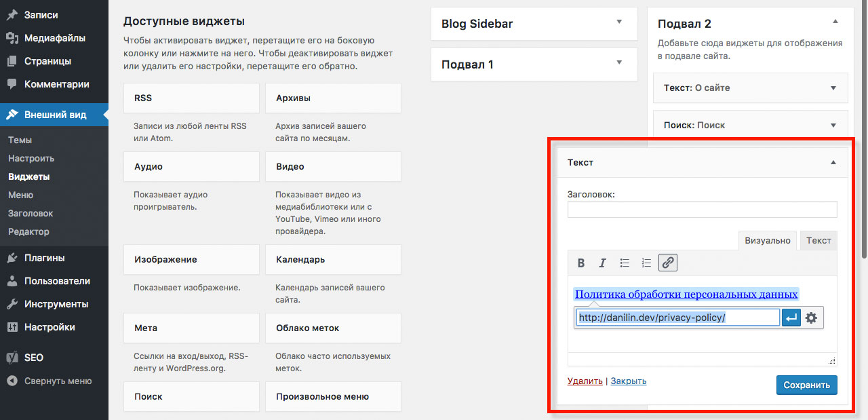Open the Заголовок submenu item

pos(31,213)
